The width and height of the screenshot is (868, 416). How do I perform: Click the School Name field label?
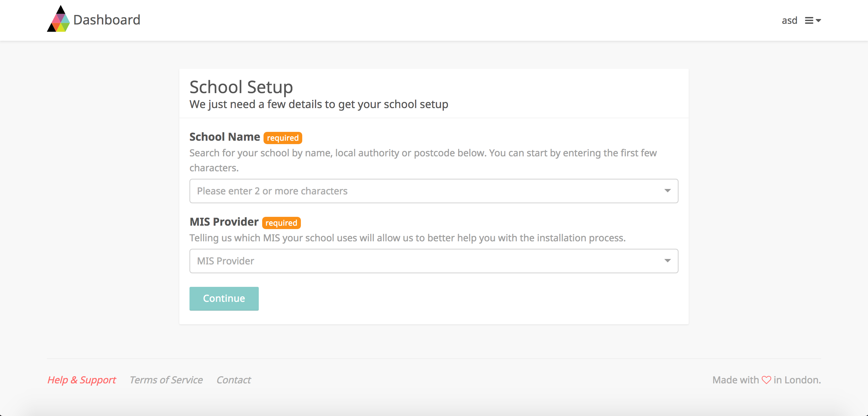[224, 137]
